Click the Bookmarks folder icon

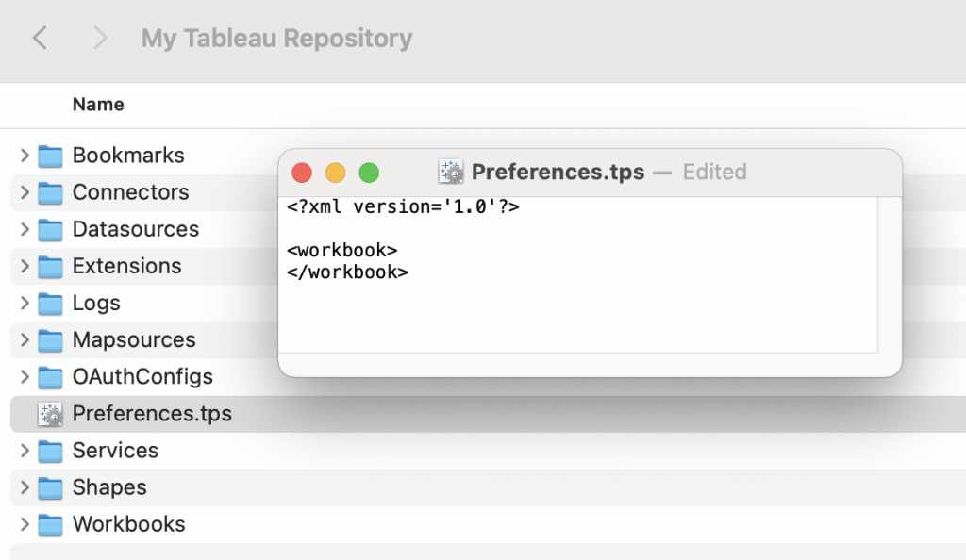[50, 156]
